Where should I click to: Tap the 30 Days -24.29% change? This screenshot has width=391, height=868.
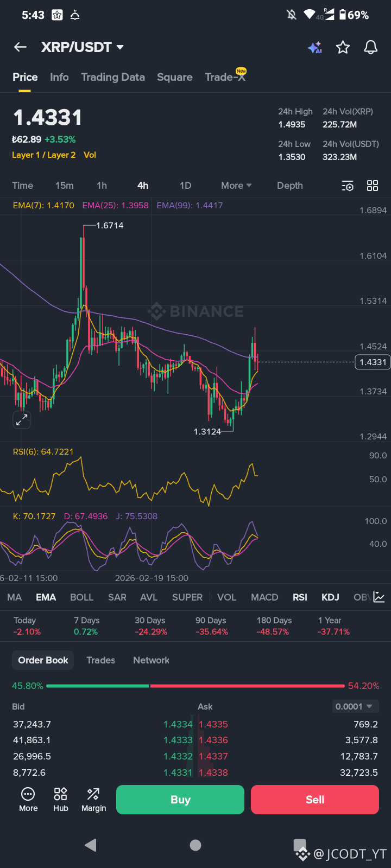150,626
